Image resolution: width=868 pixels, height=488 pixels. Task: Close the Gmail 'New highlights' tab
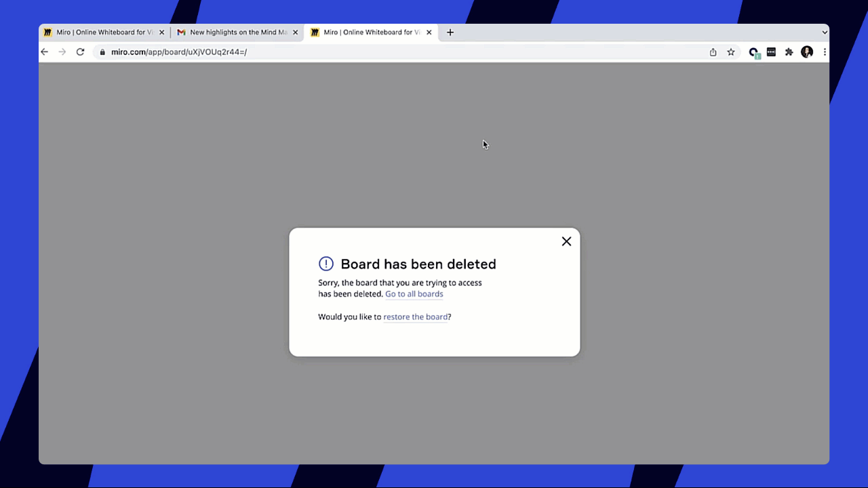pyautogui.click(x=295, y=33)
